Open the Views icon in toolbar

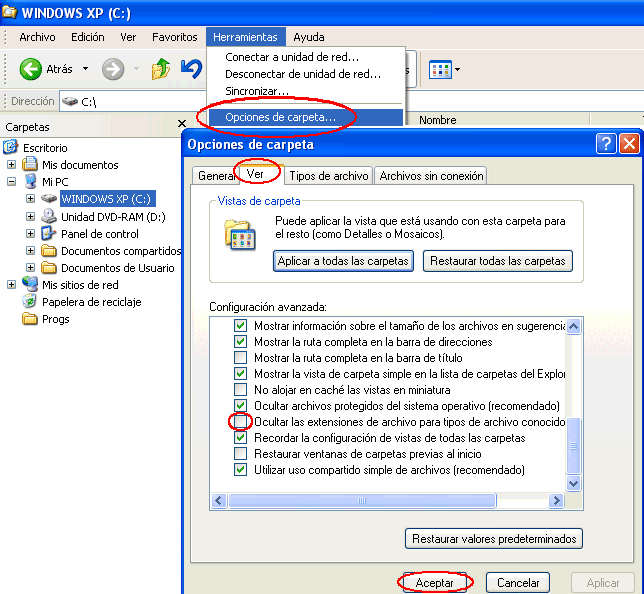439,69
